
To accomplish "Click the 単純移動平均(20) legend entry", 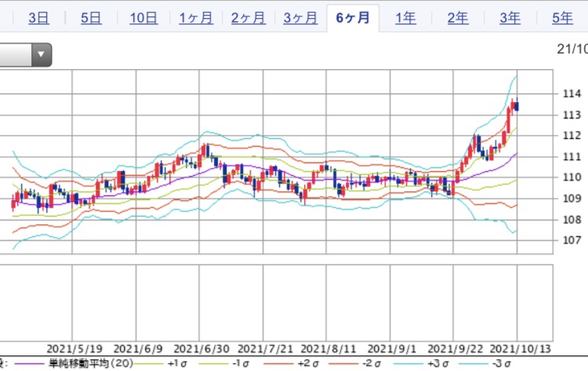I will coord(91,363).
